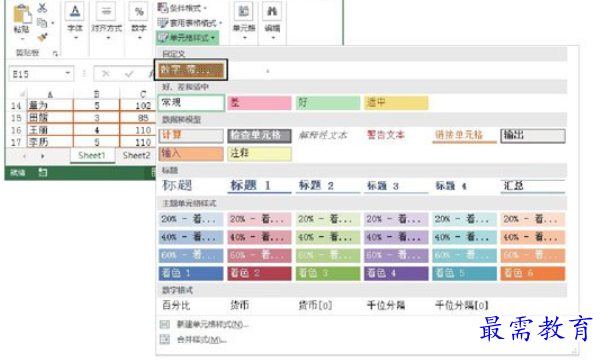601x360 pixels.
Task: Select the cell containing 102
Action: [x=138, y=105]
